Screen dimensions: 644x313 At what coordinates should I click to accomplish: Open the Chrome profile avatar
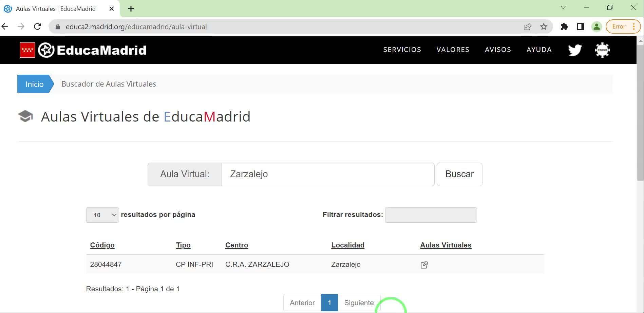pos(596,27)
